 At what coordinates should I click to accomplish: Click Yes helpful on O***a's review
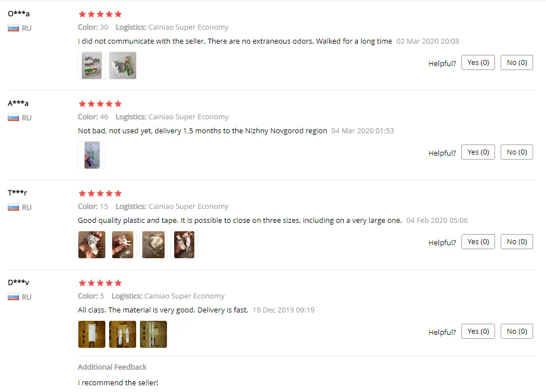[478, 63]
